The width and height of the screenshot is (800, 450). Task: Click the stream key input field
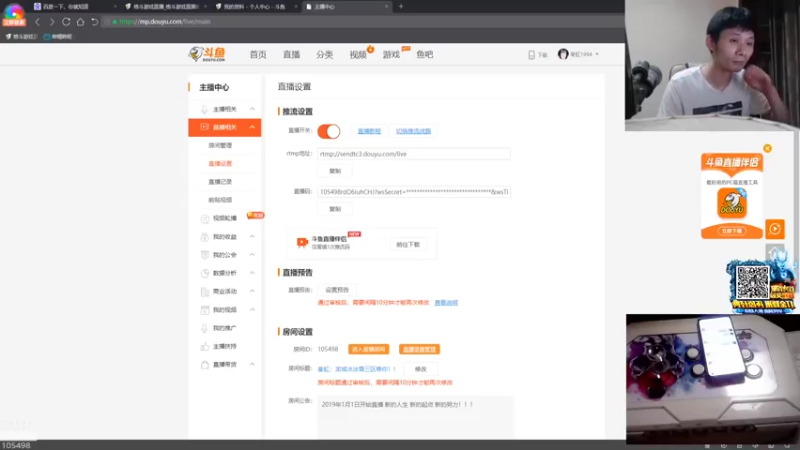pyautogui.click(x=414, y=192)
